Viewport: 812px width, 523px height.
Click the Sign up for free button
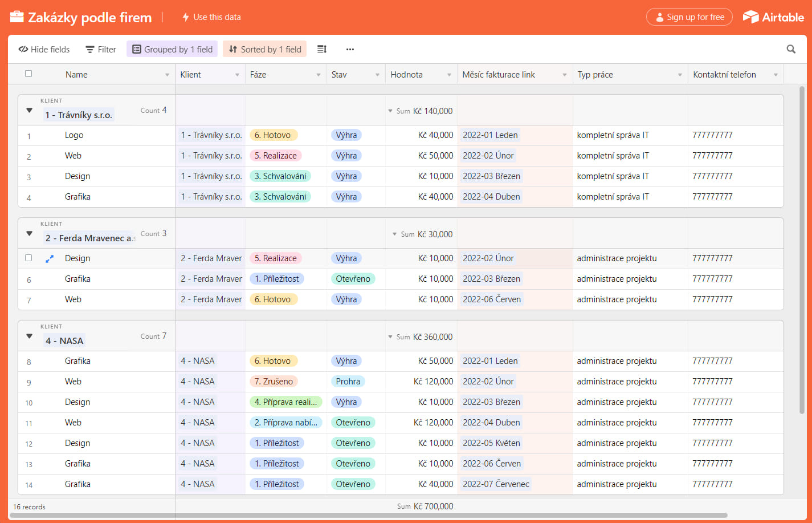tap(689, 17)
